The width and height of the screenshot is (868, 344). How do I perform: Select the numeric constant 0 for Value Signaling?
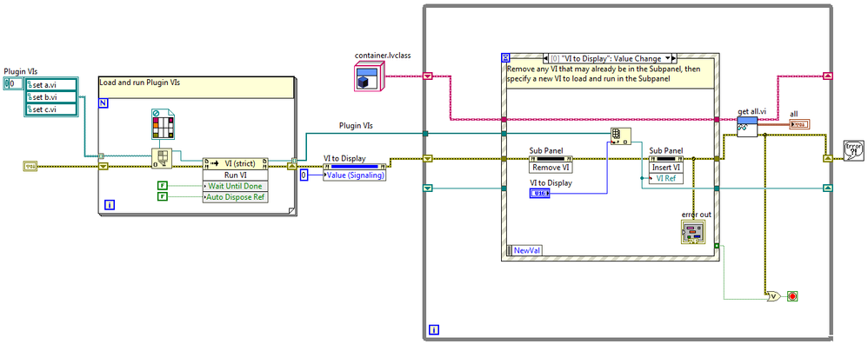304,175
